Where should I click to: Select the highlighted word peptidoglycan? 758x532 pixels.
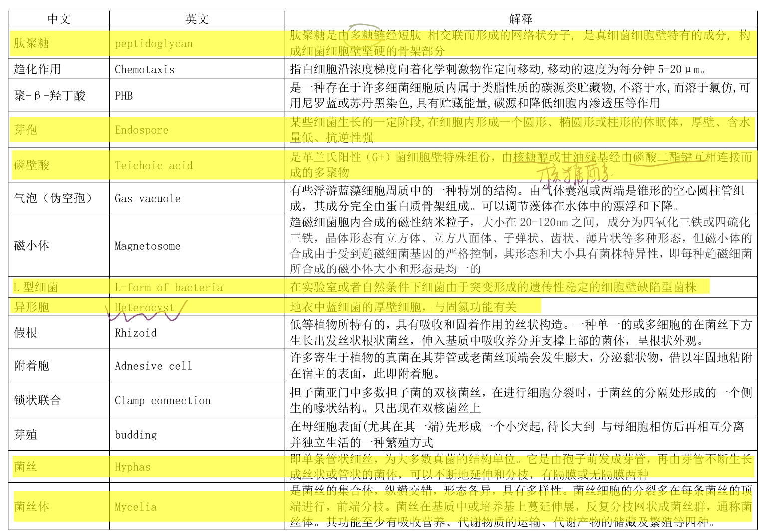(153, 44)
